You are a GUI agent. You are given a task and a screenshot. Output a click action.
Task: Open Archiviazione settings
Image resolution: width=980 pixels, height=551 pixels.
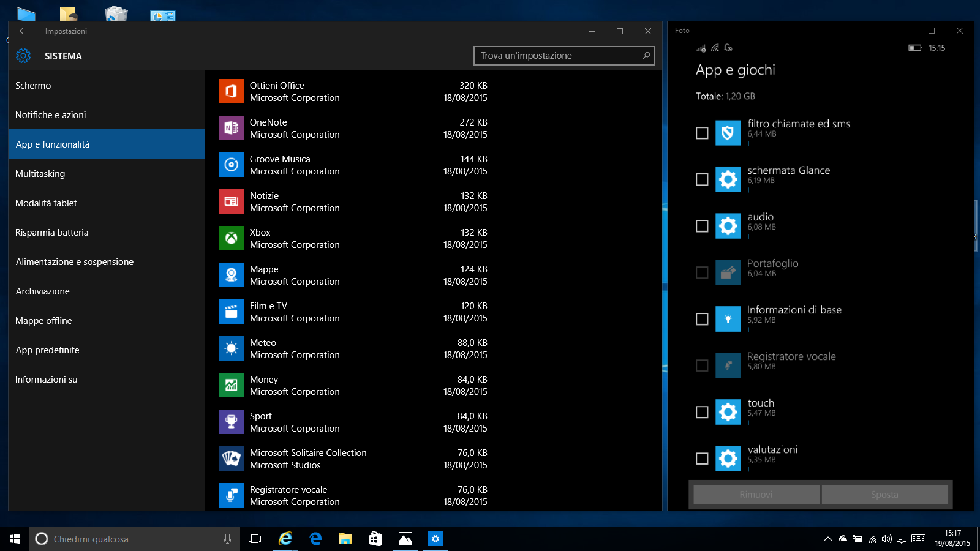[107, 291]
